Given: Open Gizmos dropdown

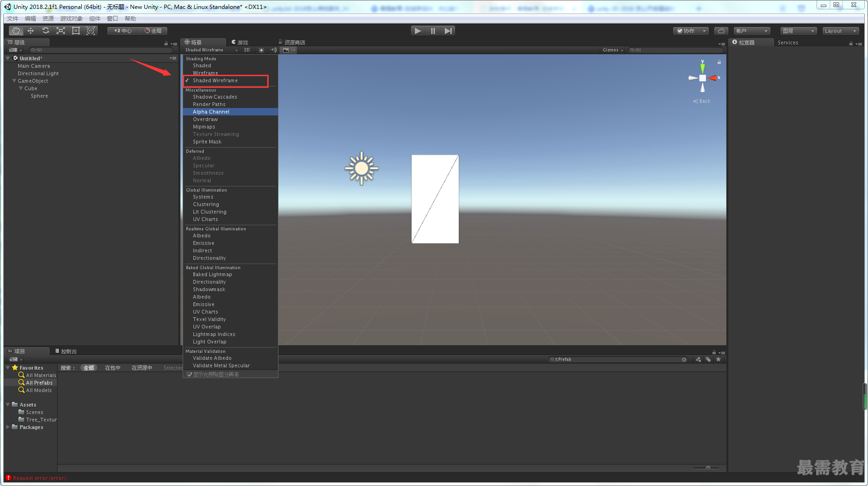Looking at the screenshot, I should tap(612, 50).
